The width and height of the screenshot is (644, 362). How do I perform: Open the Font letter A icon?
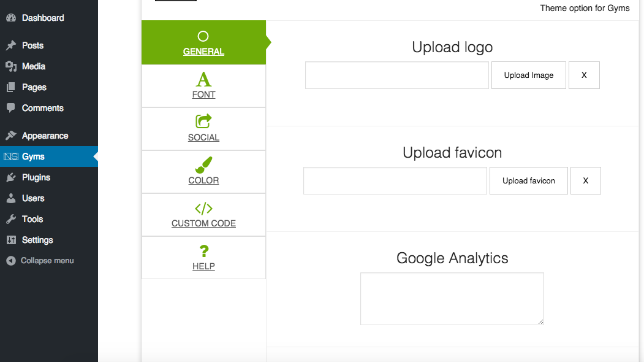[203, 79]
